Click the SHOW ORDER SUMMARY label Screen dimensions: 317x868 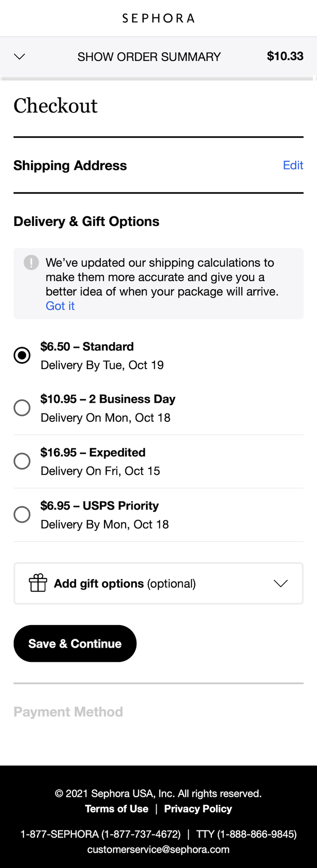[x=149, y=57]
